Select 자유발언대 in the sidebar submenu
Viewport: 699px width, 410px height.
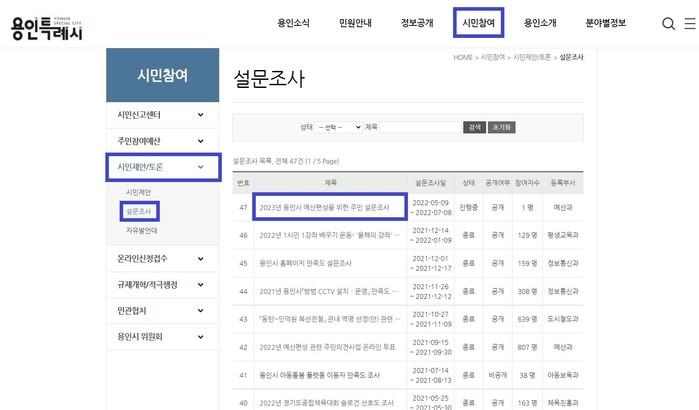pyautogui.click(x=141, y=230)
